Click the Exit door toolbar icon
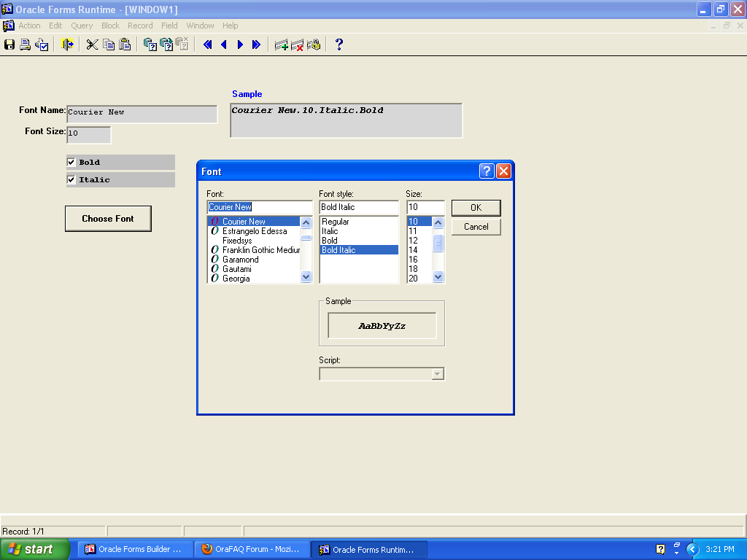Viewport: 747px width, 560px height. (x=67, y=44)
